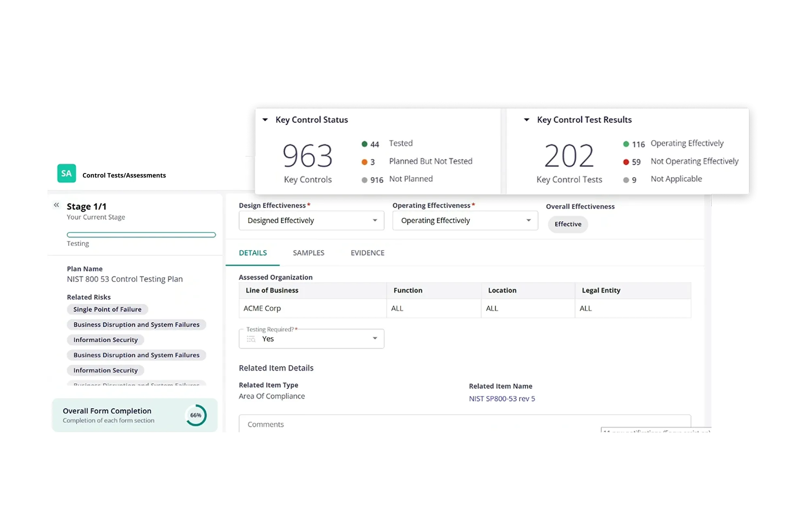Click the lookup icon in Testing Required field
800x532 pixels.
251,339
